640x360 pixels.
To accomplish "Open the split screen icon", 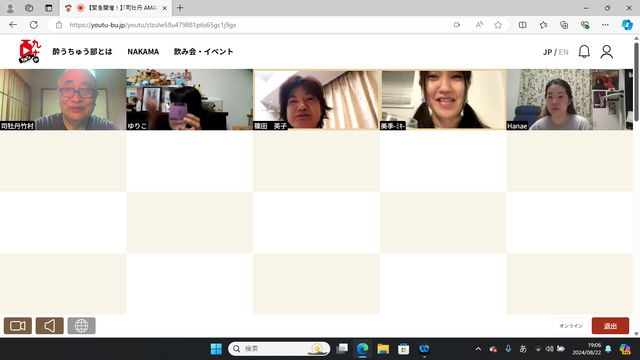I will click(522, 25).
